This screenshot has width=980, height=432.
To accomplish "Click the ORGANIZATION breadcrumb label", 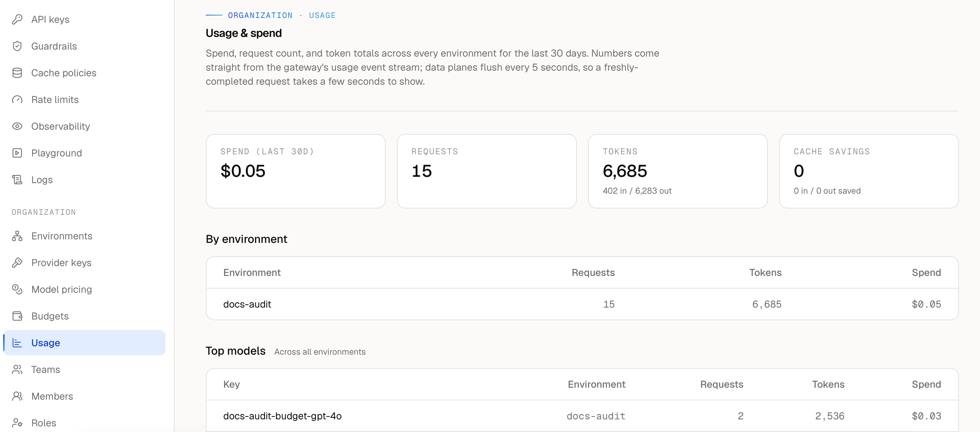I will (260, 15).
